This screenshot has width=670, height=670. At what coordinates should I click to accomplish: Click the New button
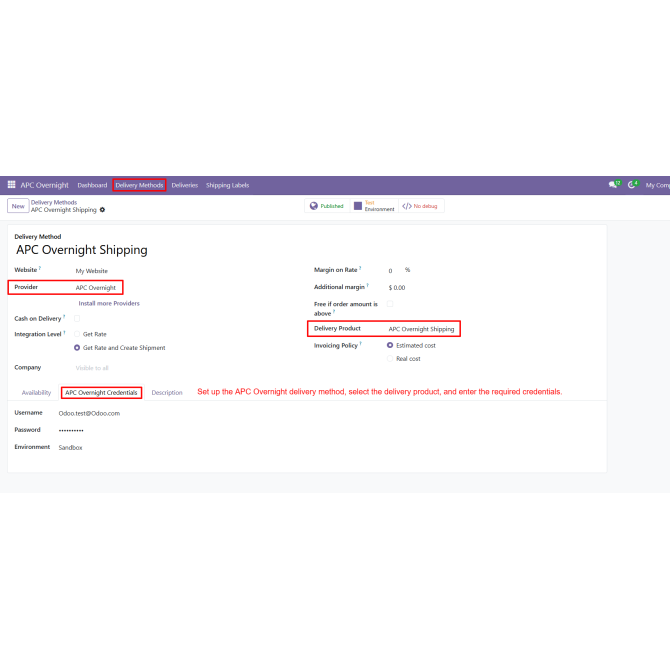tap(18, 206)
